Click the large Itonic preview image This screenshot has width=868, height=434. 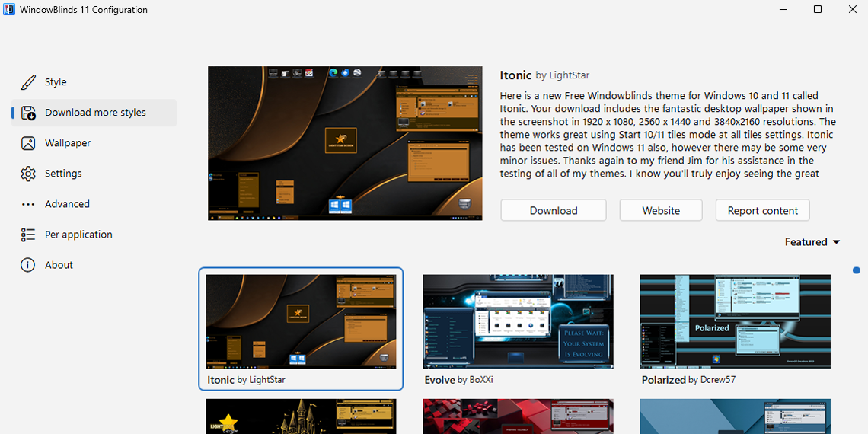point(345,143)
